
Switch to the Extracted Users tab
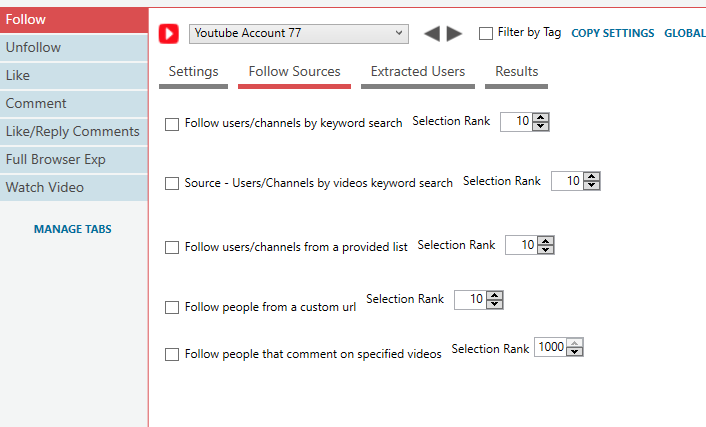tap(417, 74)
